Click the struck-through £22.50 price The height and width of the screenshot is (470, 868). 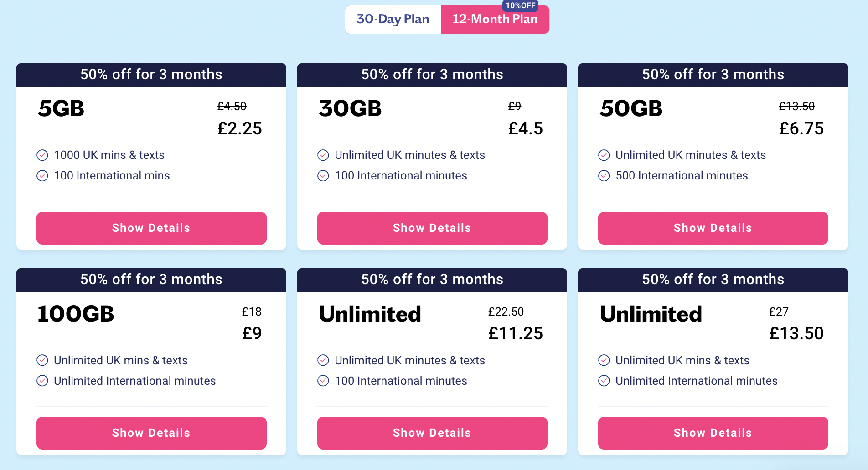[506, 312]
